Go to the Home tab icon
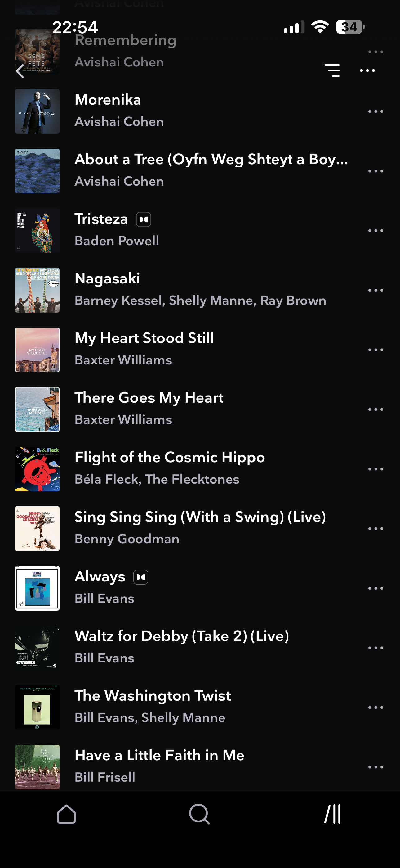Image resolution: width=400 pixels, height=868 pixels. (x=66, y=814)
